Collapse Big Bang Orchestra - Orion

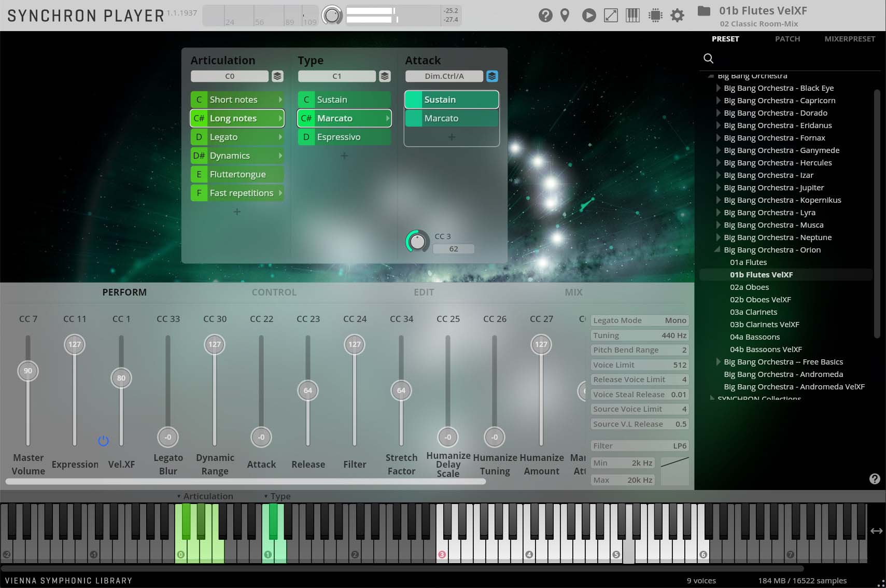click(x=718, y=250)
